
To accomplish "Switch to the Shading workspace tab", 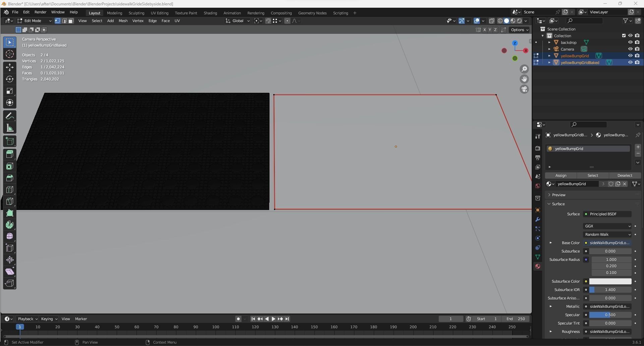I will click(210, 13).
